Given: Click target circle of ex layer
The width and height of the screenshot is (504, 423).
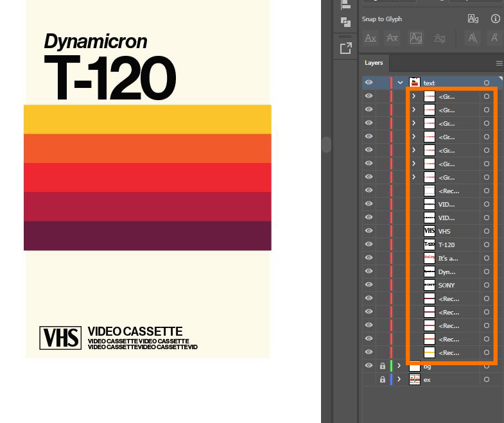Looking at the screenshot, I should [x=487, y=379].
